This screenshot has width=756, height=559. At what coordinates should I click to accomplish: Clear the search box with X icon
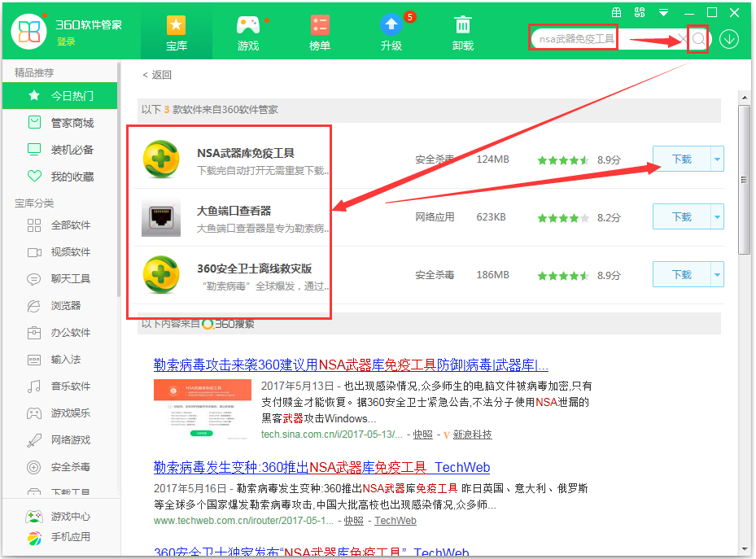pyautogui.click(x=682, y=38)
